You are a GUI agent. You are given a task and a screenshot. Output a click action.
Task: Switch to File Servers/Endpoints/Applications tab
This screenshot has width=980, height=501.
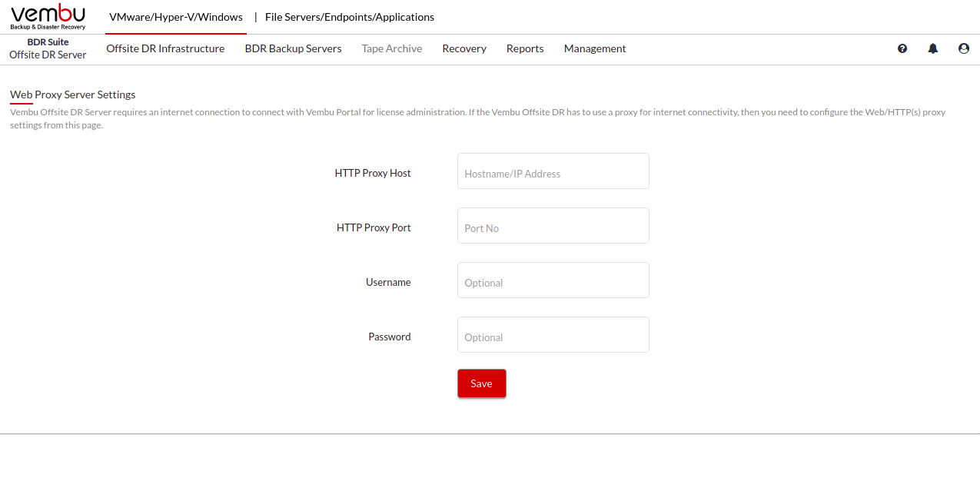point(350,17)
